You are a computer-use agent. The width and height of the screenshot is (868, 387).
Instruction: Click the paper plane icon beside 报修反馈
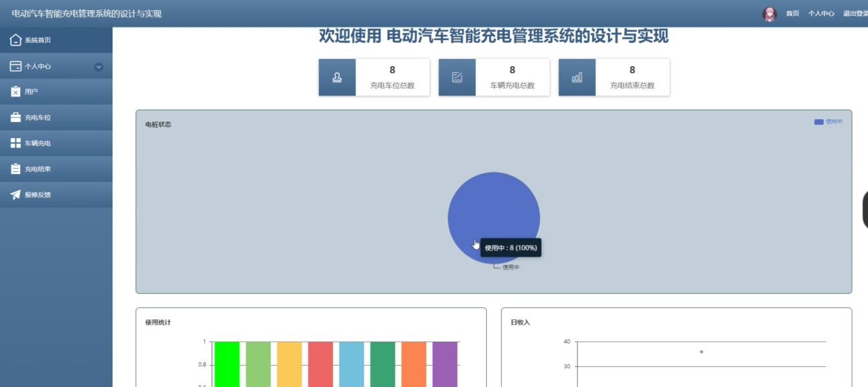[15, 195]
